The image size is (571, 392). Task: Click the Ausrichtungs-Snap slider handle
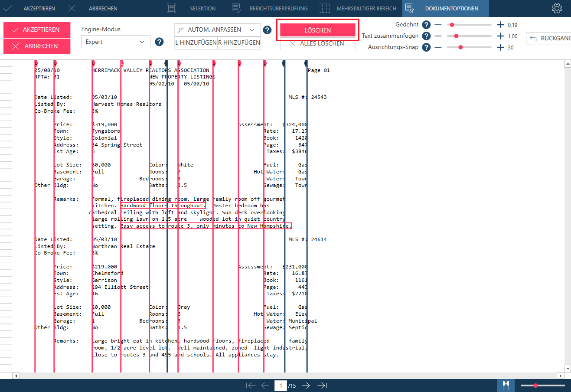coord(460,47)
